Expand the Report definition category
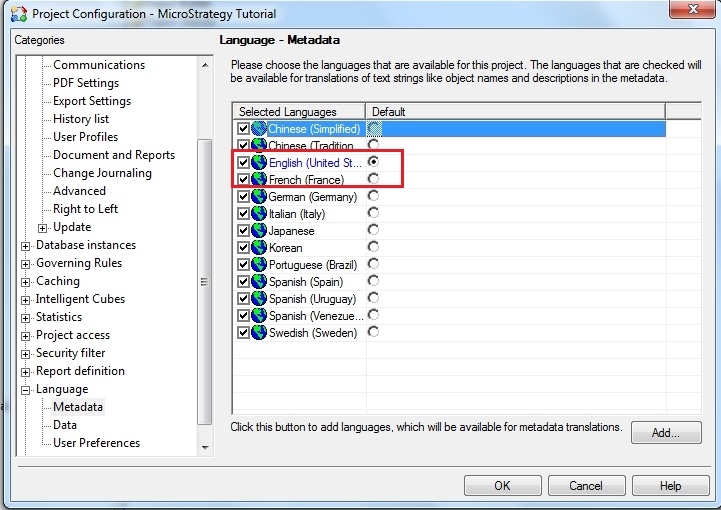Screen dimensions: 721x510 (26, 372)
